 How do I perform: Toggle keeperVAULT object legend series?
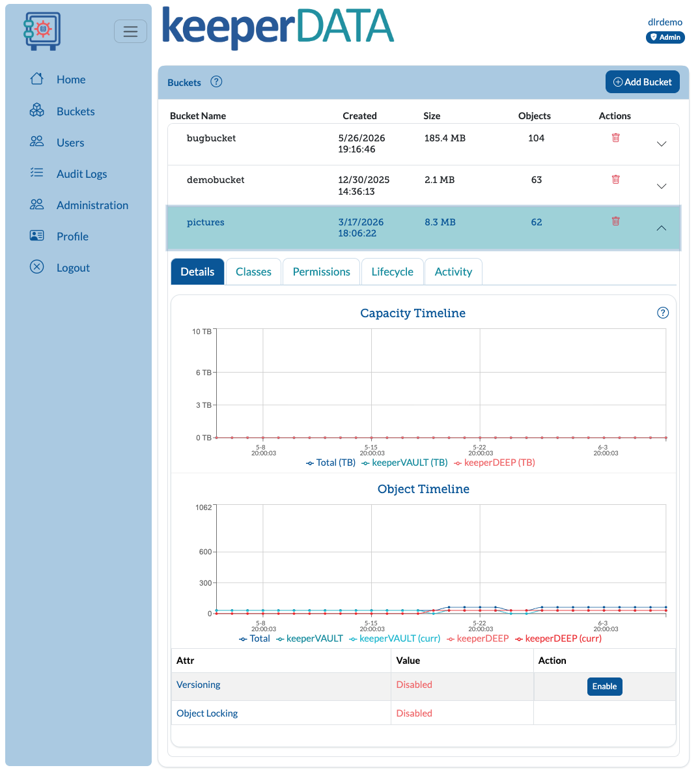(309, 638)
